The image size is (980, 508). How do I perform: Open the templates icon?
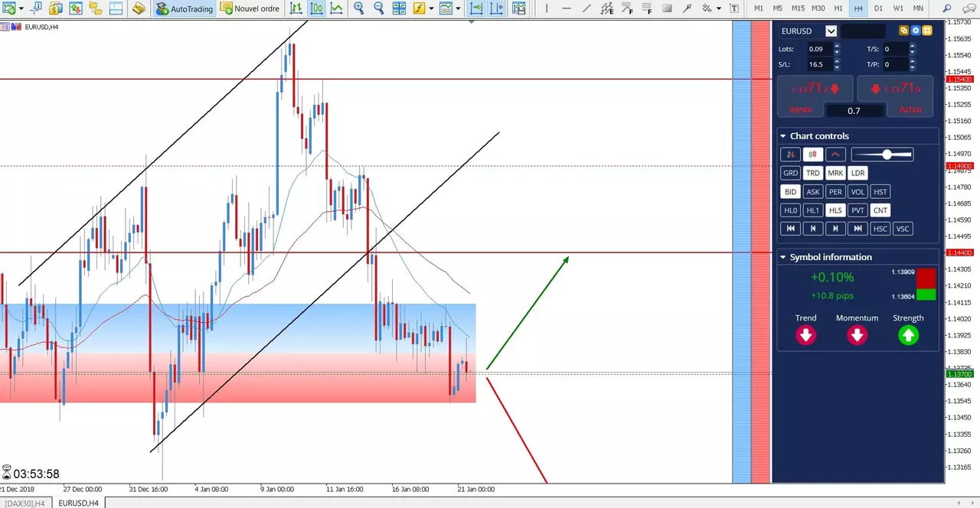445,8
